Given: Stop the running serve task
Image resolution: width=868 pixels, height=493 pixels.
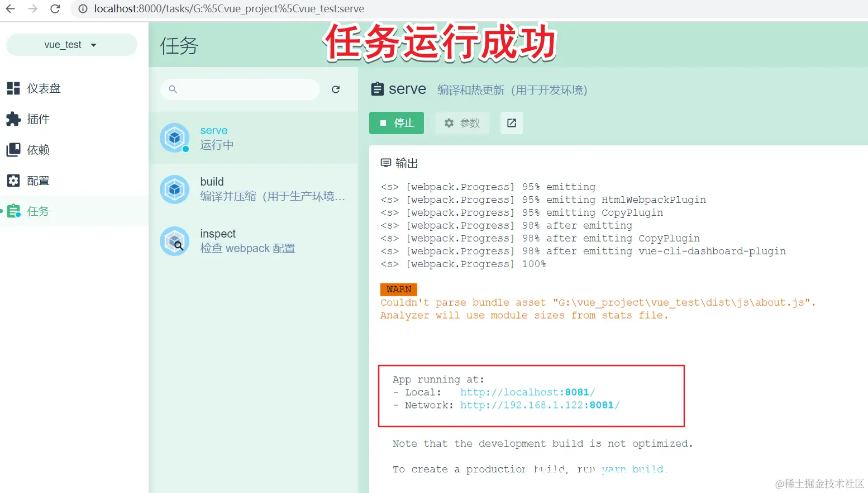Looking at the screenshot, I should point(397,123).
